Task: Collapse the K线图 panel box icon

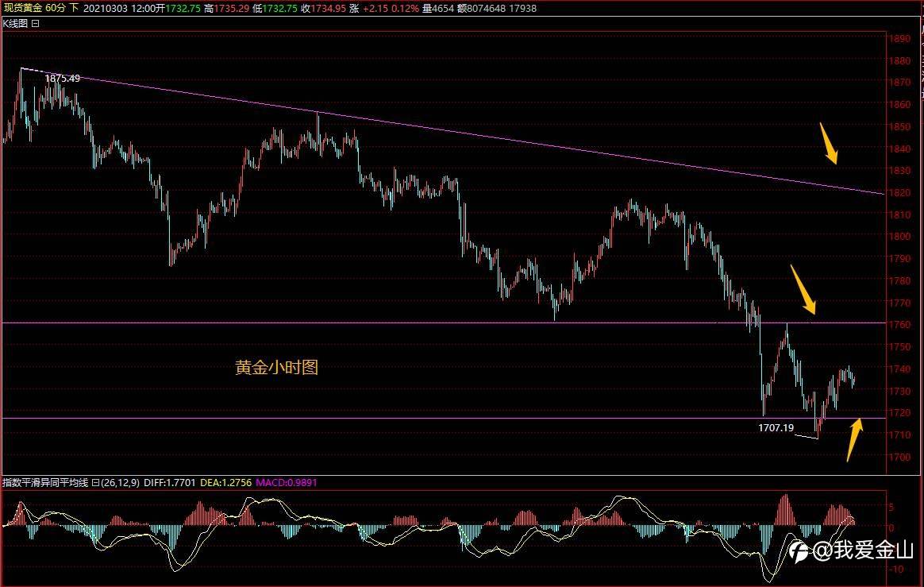Action: pyautogui.click(x=36, y=24)
